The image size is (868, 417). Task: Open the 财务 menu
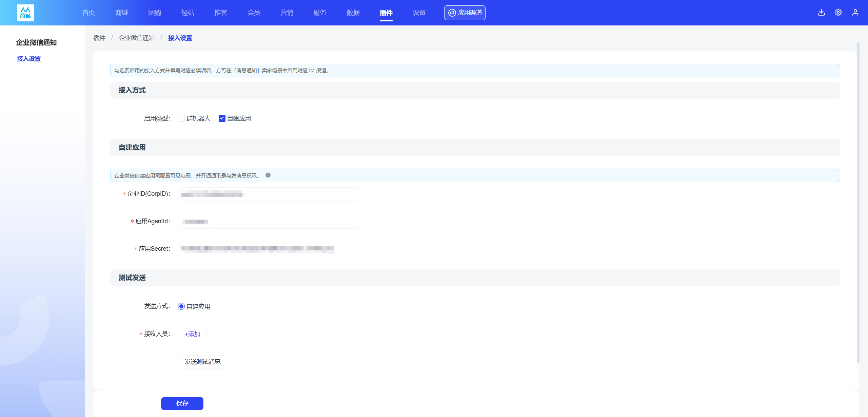pyautogui.click(x=320, y=13)
